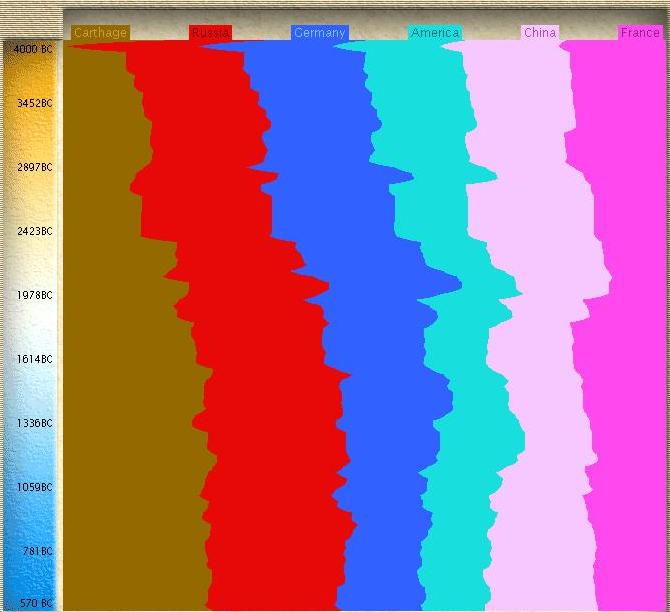
Task: Choose the 1059BC date on the timeline
Action: 33,487
